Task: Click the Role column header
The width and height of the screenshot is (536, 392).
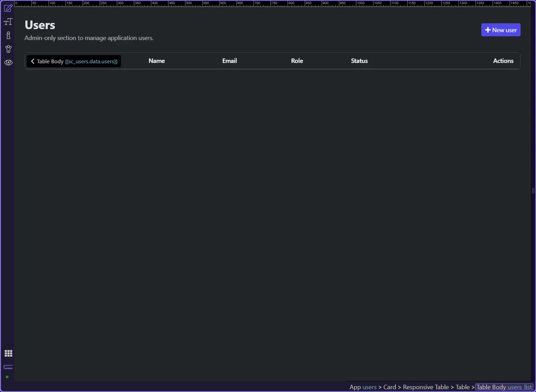Action: point(297,61)
